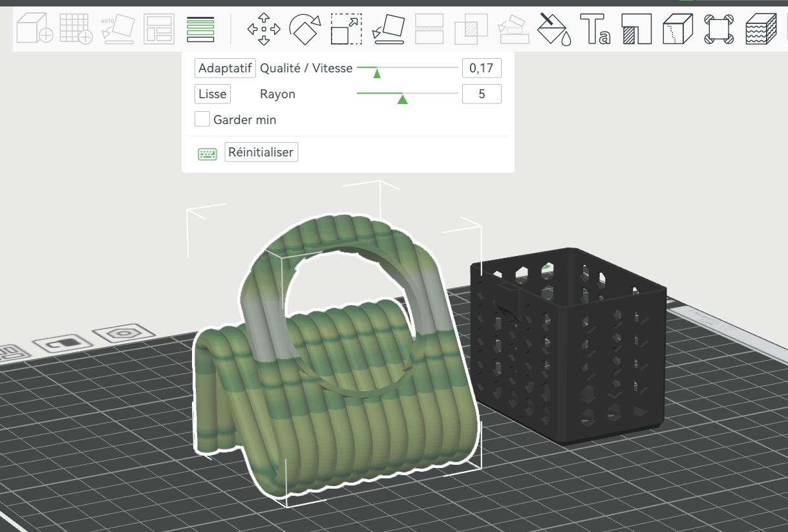Select the Scale tool
This screenshot has width=788, height=532.
tap(346, 29)
